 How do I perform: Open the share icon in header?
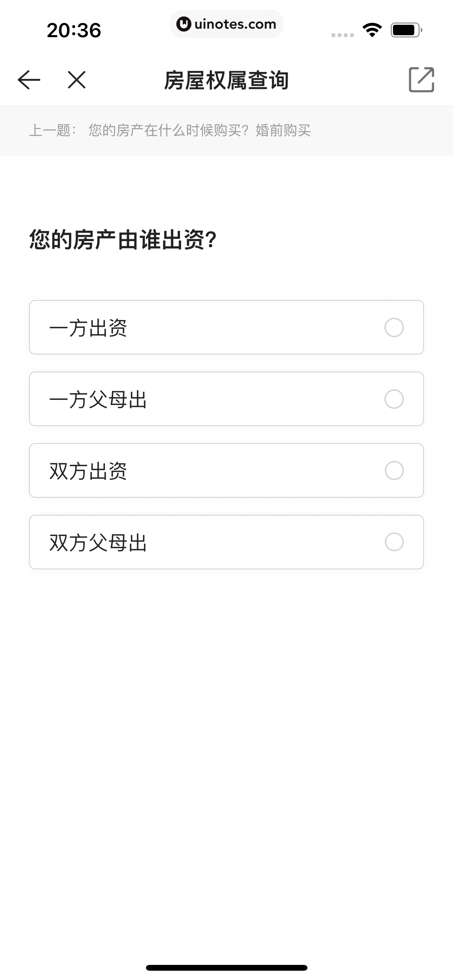click(421, 80)
